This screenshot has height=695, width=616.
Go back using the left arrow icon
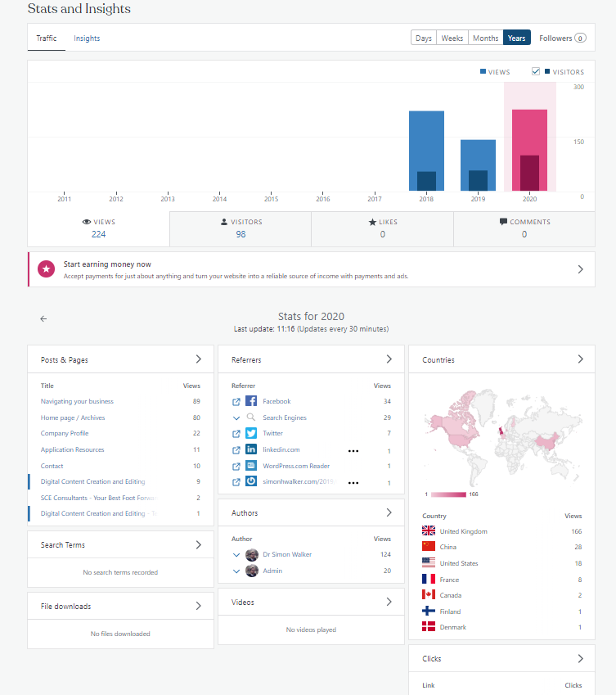(x=44, y=319)
